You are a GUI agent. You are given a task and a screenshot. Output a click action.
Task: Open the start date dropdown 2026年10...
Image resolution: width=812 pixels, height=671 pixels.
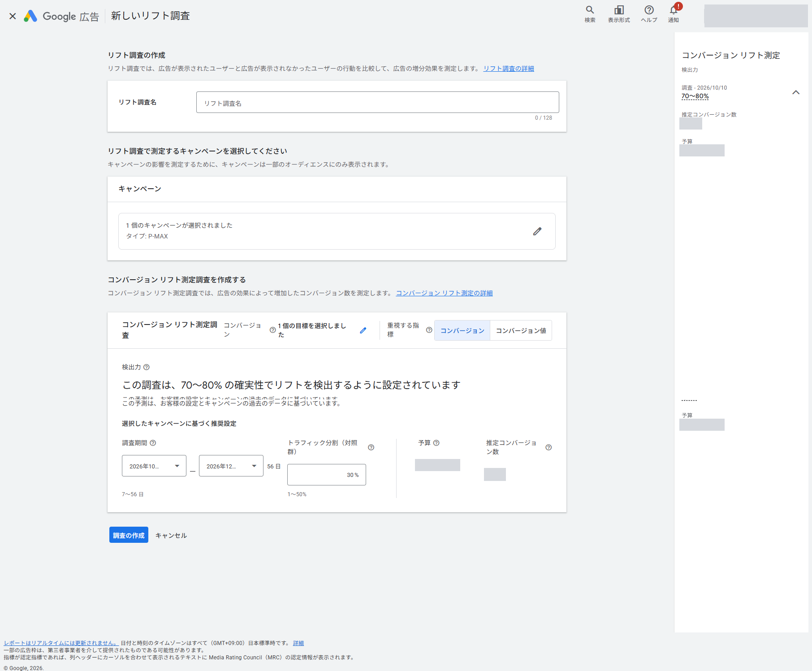[x=154, y=466]
